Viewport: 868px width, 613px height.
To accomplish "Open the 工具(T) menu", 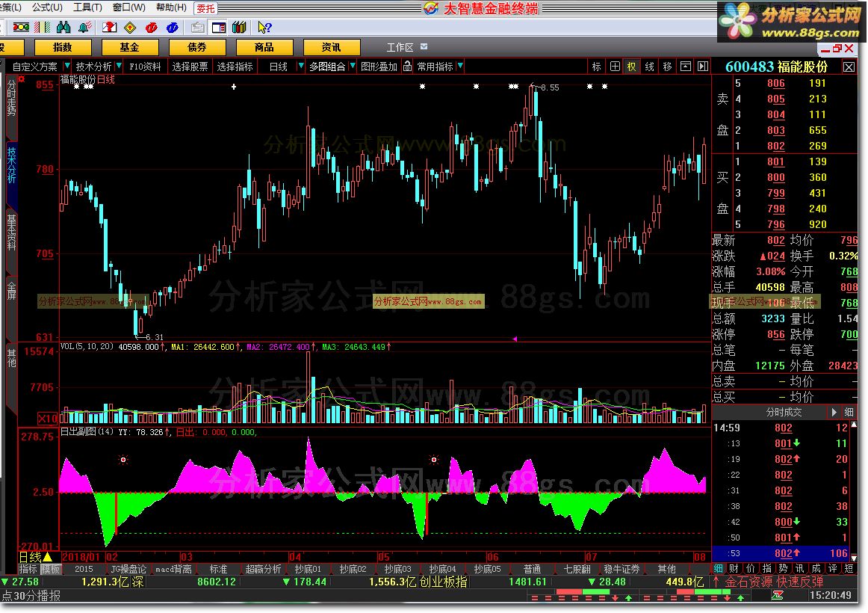I will (87, 7).
